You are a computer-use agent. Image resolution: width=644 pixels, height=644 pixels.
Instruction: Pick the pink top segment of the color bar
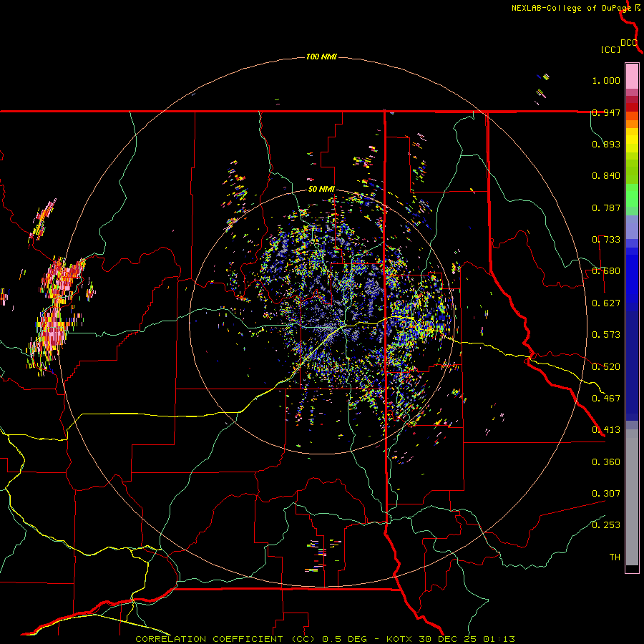coord(632,76)
